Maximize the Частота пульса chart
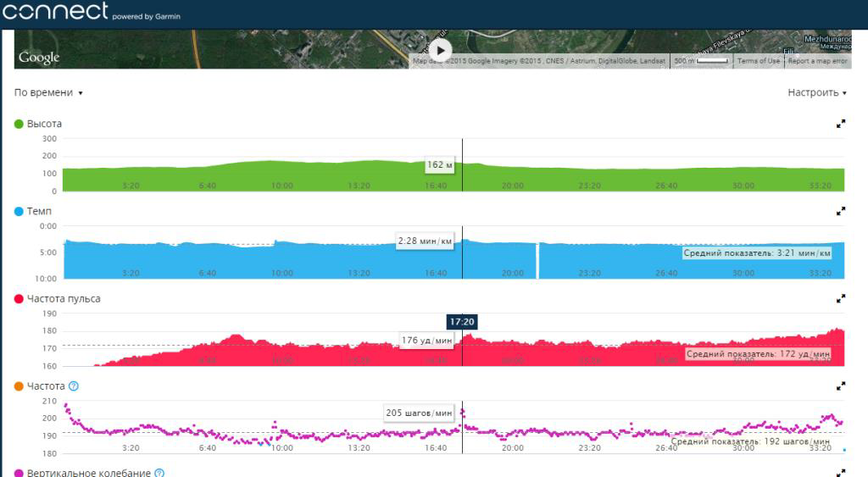This screenshot has height=477, width=868. [x=841, y=299]
